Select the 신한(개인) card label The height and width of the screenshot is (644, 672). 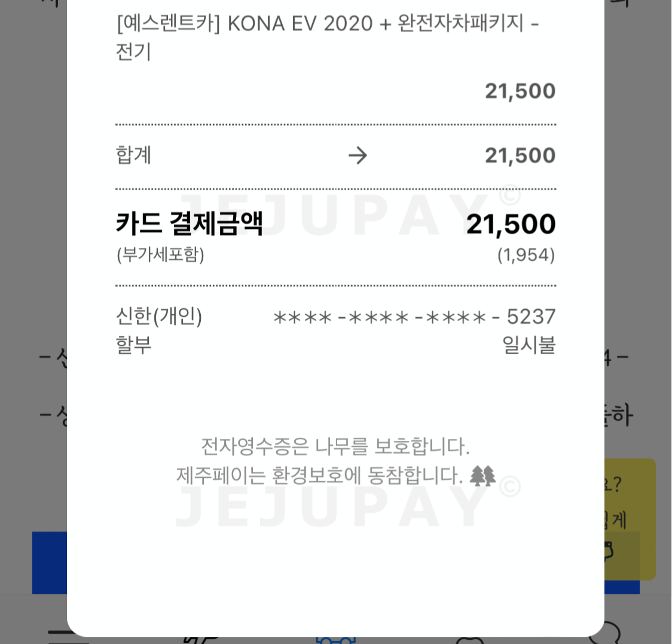click(159, 316)
